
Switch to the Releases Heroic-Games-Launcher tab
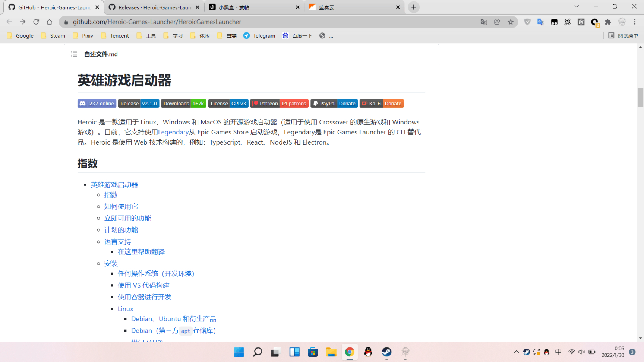point(154,7)
